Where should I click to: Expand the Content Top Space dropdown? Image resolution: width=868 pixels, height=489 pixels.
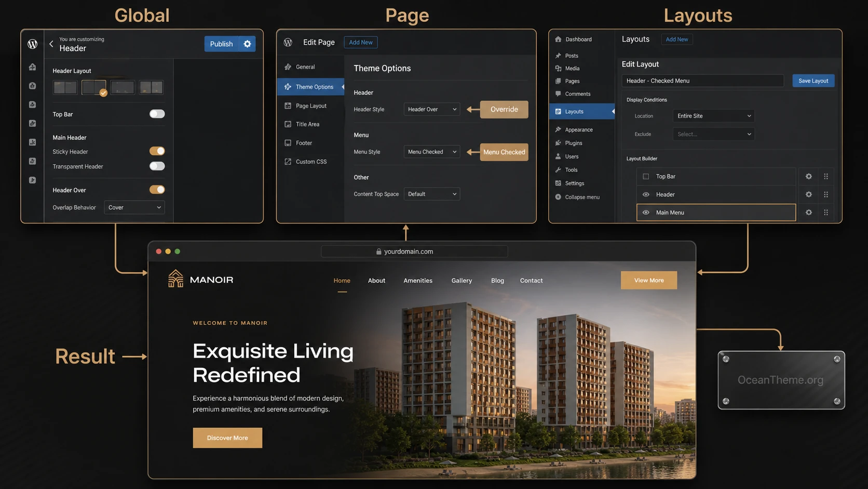[x=432, y=194]
